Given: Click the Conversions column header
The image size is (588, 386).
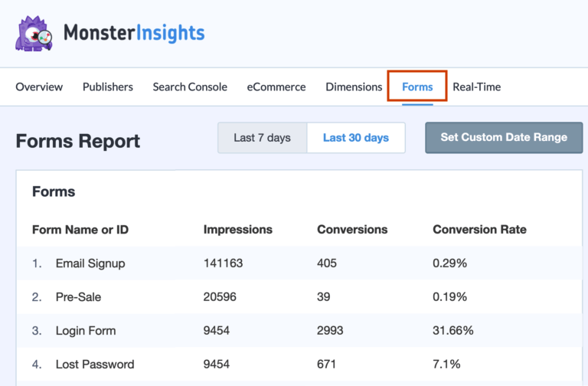Looking at the screenshot, I should pos(352,229).
